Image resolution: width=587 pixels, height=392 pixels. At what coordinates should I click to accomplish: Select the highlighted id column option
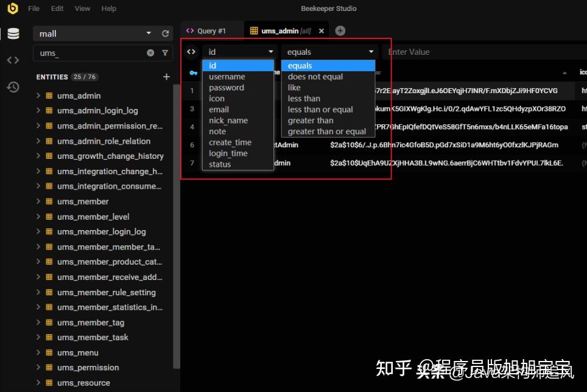(x=237, y=66)
